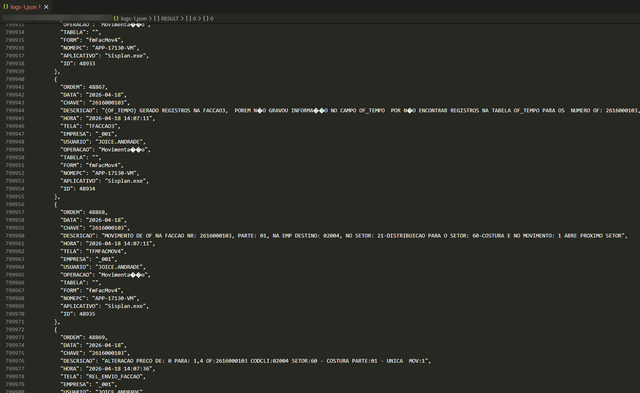The width and height of the screenshot is (640, 393).
Task: Click the "HORA": "2026-04-18 14:07:36" line
Action: [108, 369]
